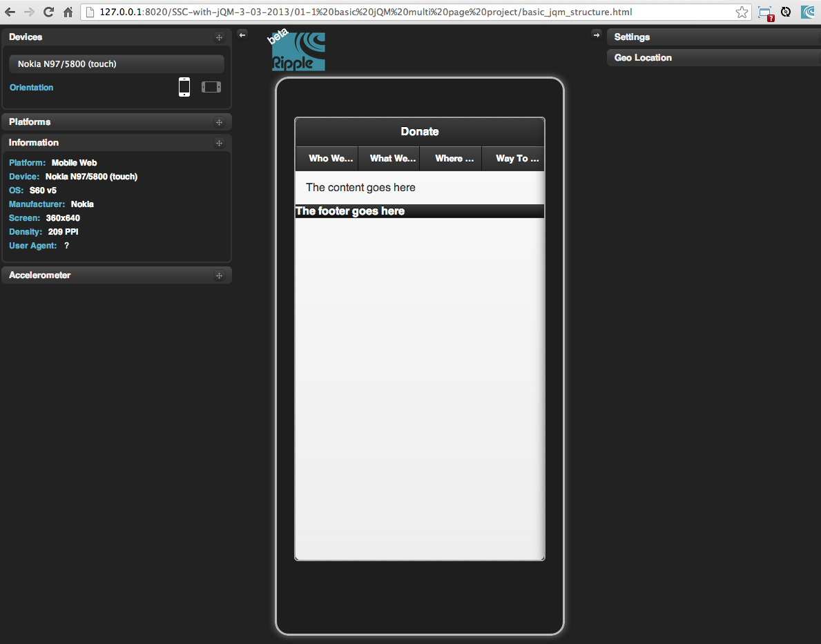The height and width of the screenshot is (644, 821).
Task: Reload the page in the browser
Action: coord(48,12)
